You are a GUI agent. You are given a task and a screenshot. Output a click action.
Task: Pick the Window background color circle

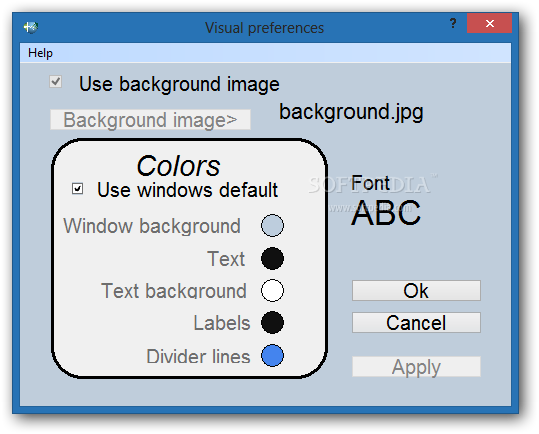pyautogui.click(x=272, y=226)
